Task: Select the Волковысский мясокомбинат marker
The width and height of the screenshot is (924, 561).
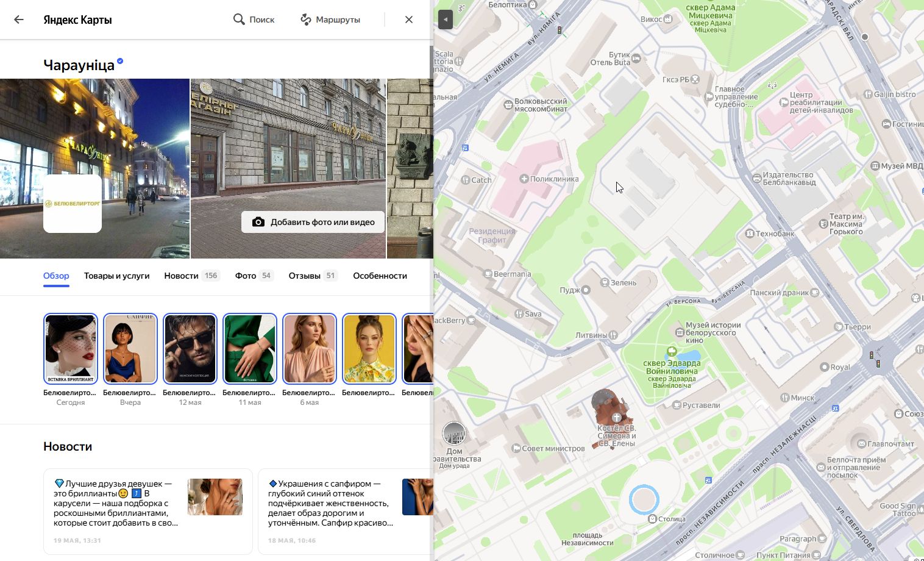Action: [508, 105]
